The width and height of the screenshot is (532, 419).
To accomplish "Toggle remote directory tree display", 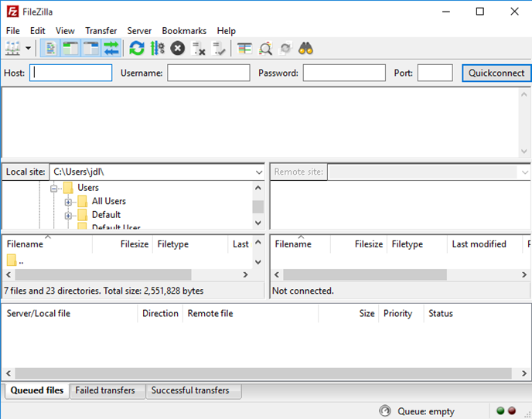I will (x=91, y=48).
